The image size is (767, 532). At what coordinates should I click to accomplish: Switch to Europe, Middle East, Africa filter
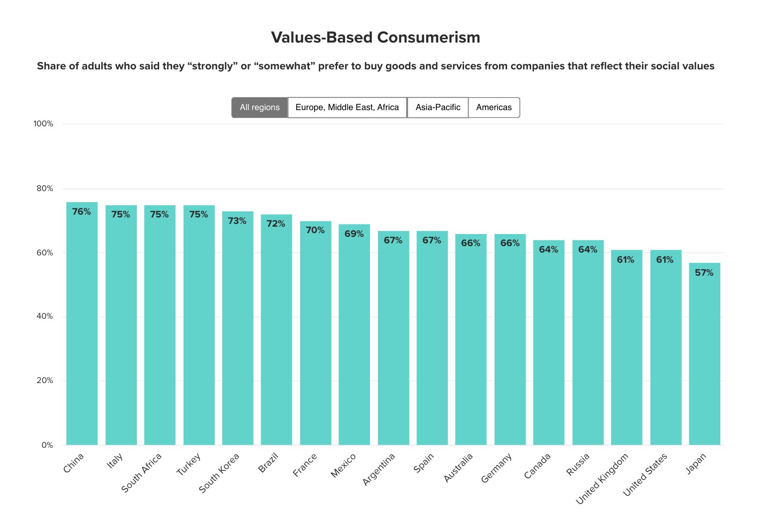pos(347,107)
